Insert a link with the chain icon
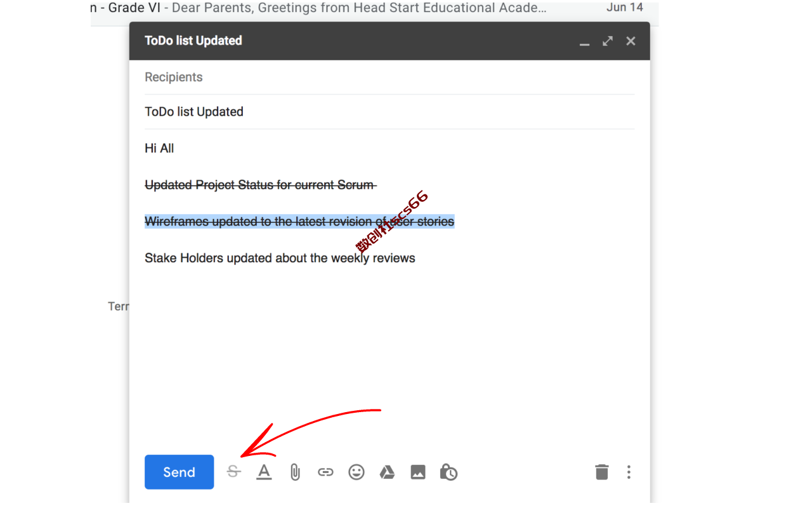This screenshot has width=812, height=508. [x=325, y=472]
